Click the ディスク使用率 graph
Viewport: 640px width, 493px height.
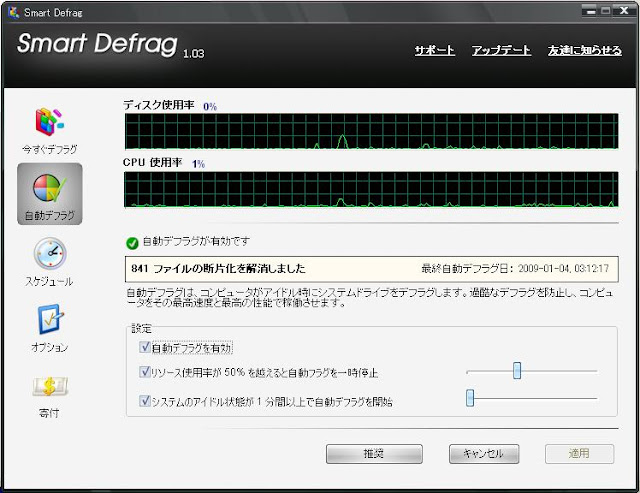pyautogui.click(x=371, y=131)
